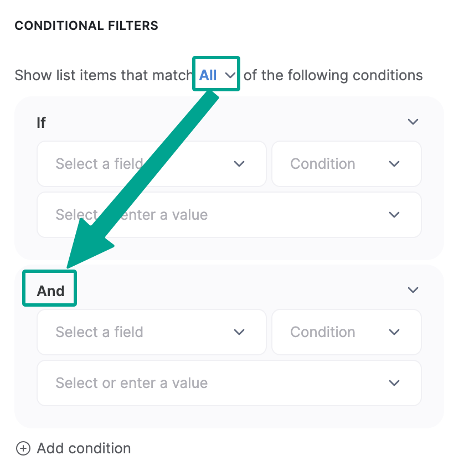This screenshot has height=476, width=464.
Task: Click the "Add condition" text link
Action: coord(84,448)
